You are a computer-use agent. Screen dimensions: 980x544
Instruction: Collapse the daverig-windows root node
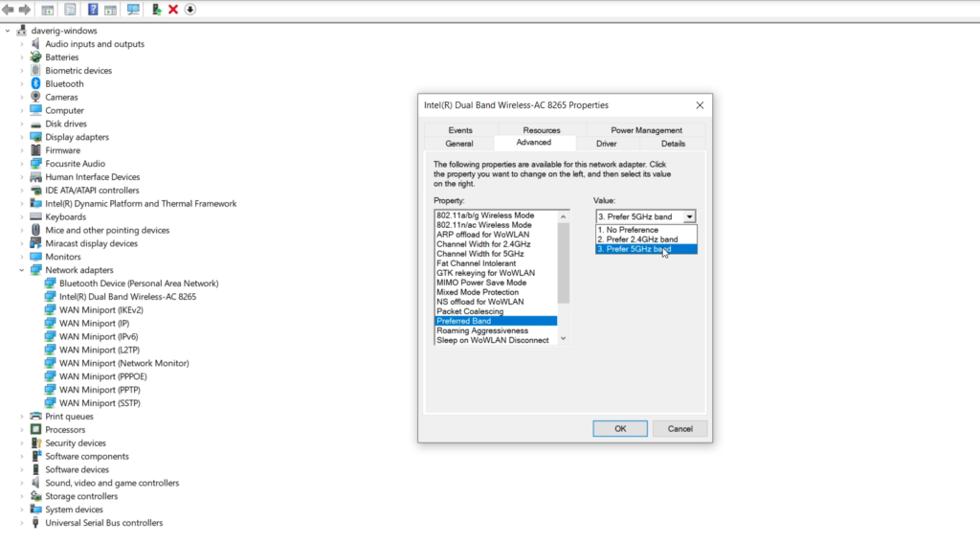click(x=8, y=31)
